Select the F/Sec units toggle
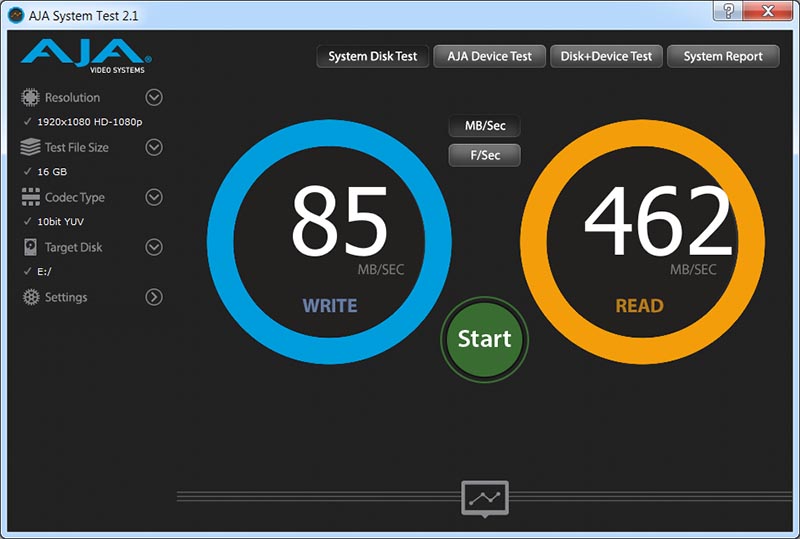Viewport: 800px width, 539px height. point(485,155)
